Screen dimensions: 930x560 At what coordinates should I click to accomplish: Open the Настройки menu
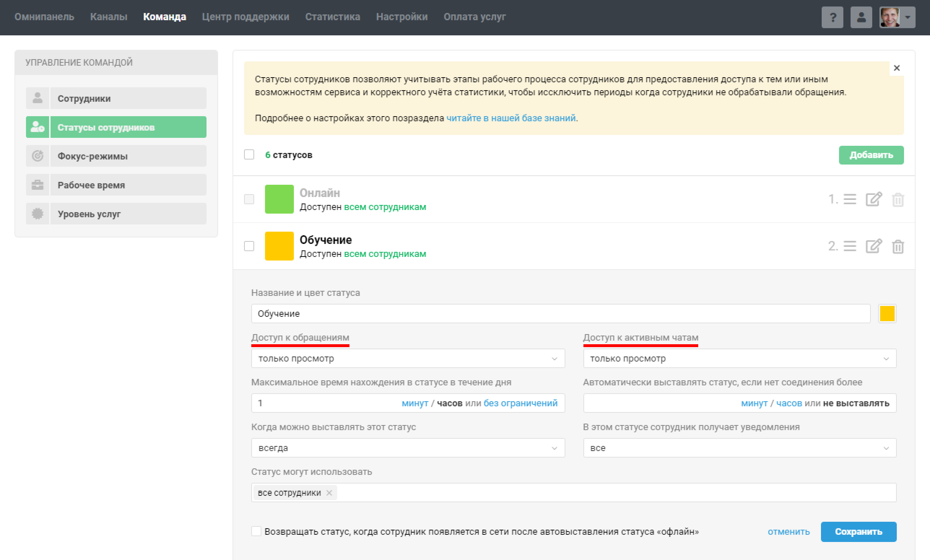pos(401,17)
